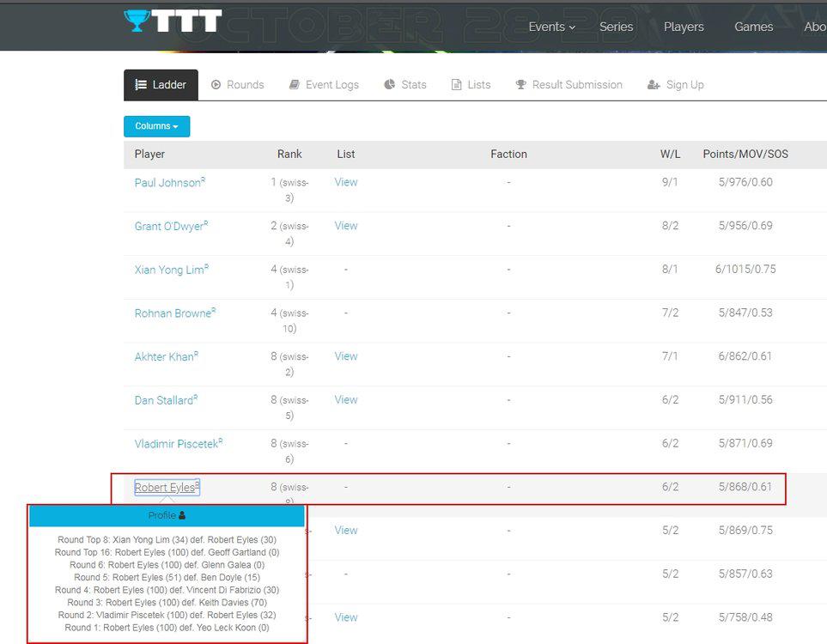Open Paul Johnson's player profile

167,183
